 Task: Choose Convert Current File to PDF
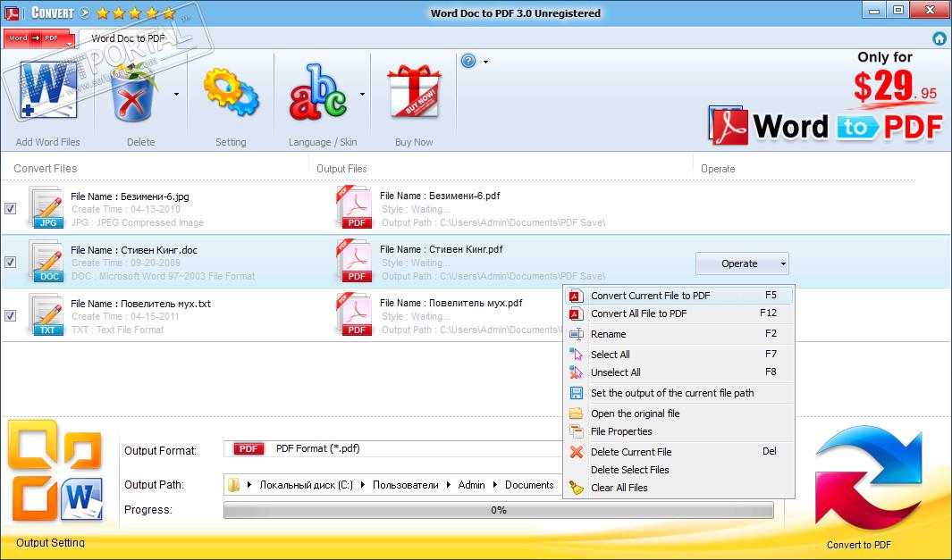pyautogui.click(x=678, y=296)
